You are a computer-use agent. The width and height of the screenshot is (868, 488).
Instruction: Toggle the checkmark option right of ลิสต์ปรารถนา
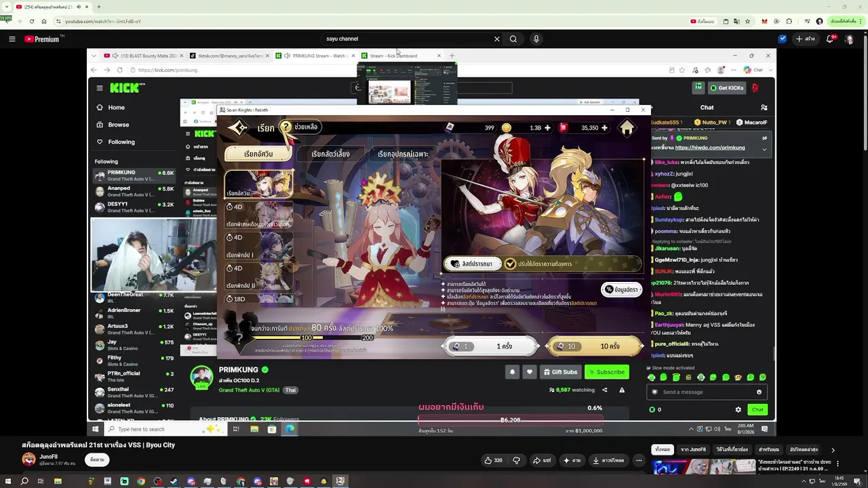coord(510,264)
